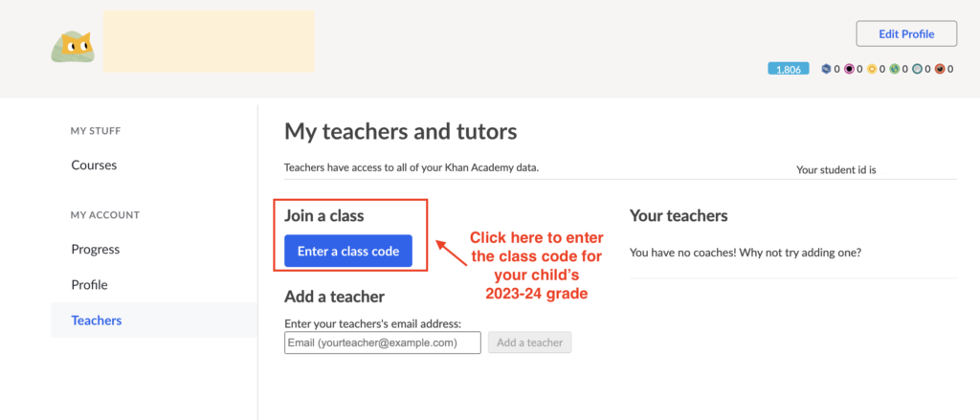Click the teal Moon badge icon
The width and height of the screenshot is (980, 420).
pyautogui.click(x=917, y=69)
